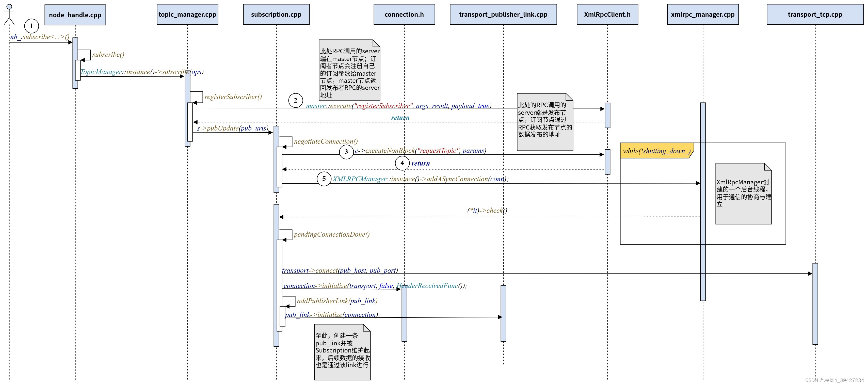Screen dimensions: 868x385
Task: Click the transport_publisher_link.cpp box
Action: tap(503, 14)
